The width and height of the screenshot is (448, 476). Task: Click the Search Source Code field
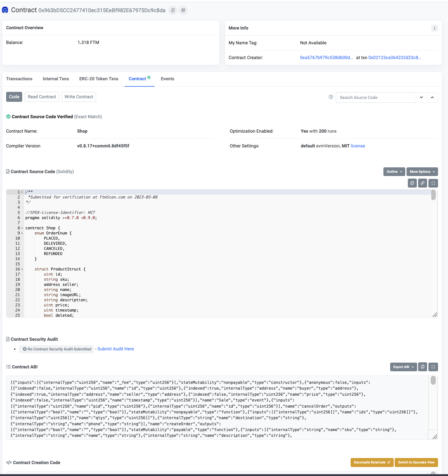376,97
